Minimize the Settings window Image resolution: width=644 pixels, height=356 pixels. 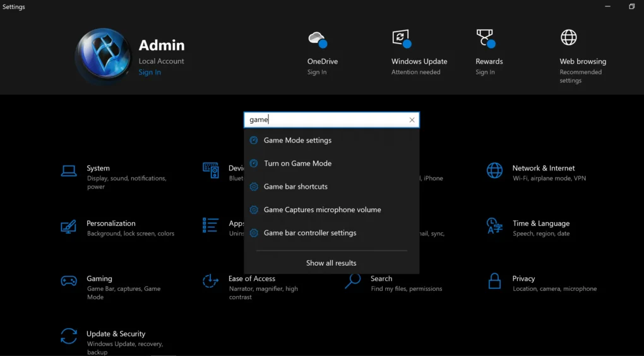click(x=607, y=6)
